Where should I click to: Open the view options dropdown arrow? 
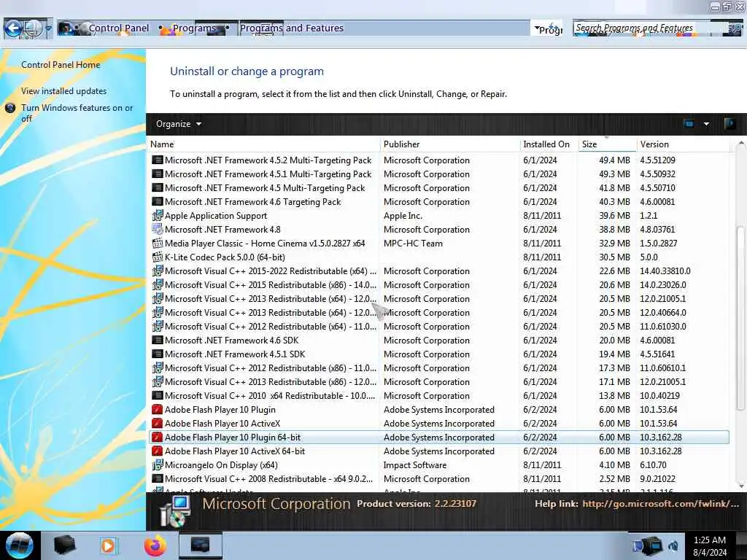tap(706, 124)
